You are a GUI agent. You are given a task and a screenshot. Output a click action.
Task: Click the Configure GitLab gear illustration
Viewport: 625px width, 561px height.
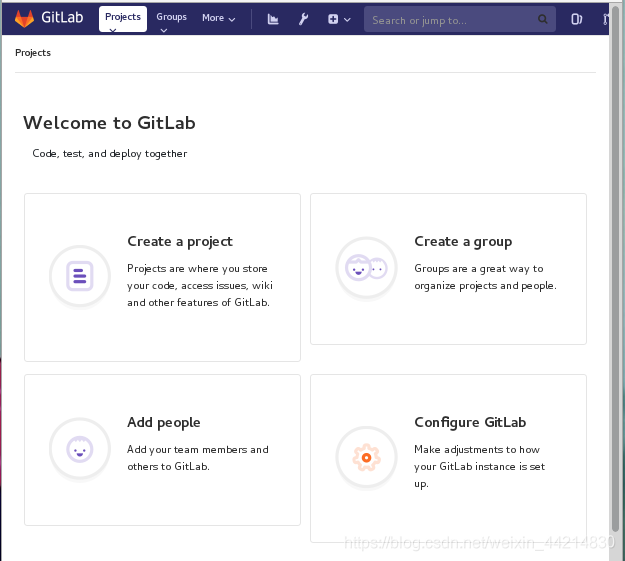click(x=366, y=457)
